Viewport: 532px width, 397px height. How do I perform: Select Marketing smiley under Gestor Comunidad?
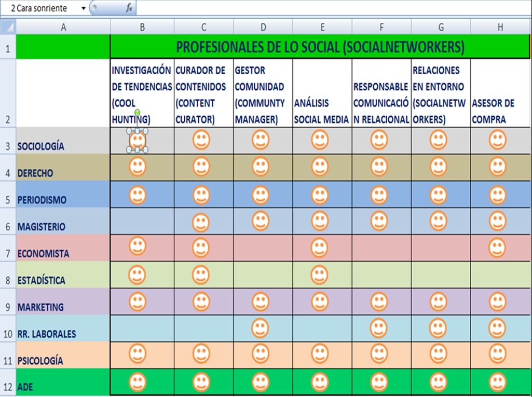click(x=261, y=302)
